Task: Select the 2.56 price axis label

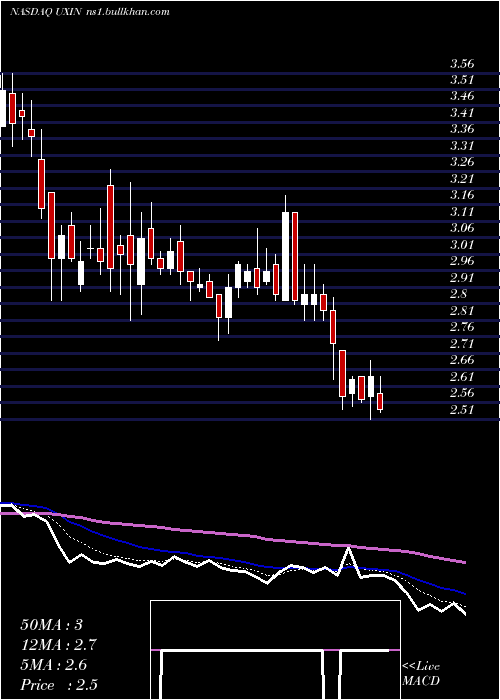Action: tap(462, 393)
